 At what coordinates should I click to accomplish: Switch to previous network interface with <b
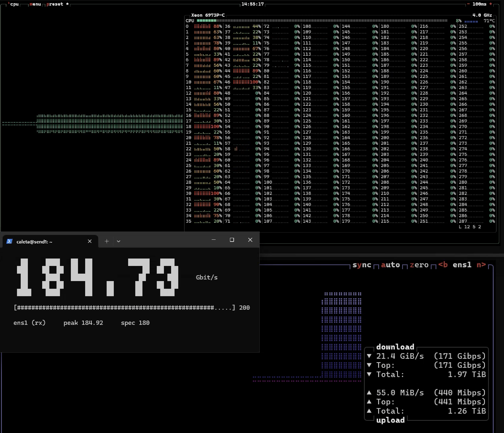click(443, 265)
